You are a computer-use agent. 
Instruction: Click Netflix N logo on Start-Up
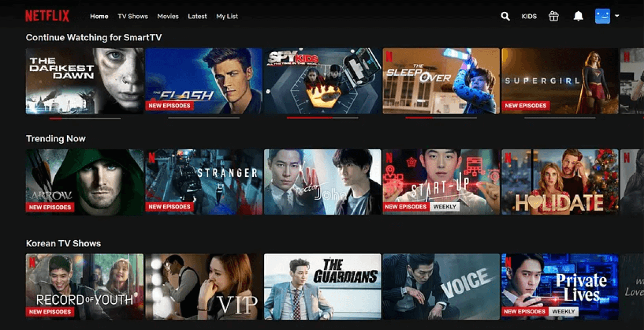click(x=389, y=157)
